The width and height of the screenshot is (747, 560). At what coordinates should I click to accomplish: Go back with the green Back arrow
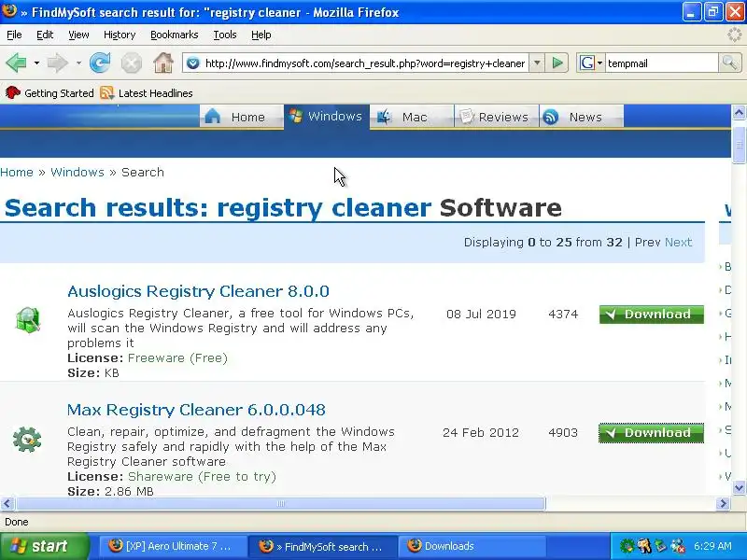coord(16,63)
